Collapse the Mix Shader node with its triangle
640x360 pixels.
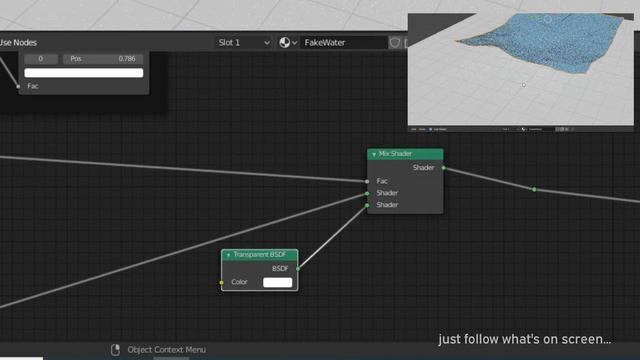coord(374,154)
